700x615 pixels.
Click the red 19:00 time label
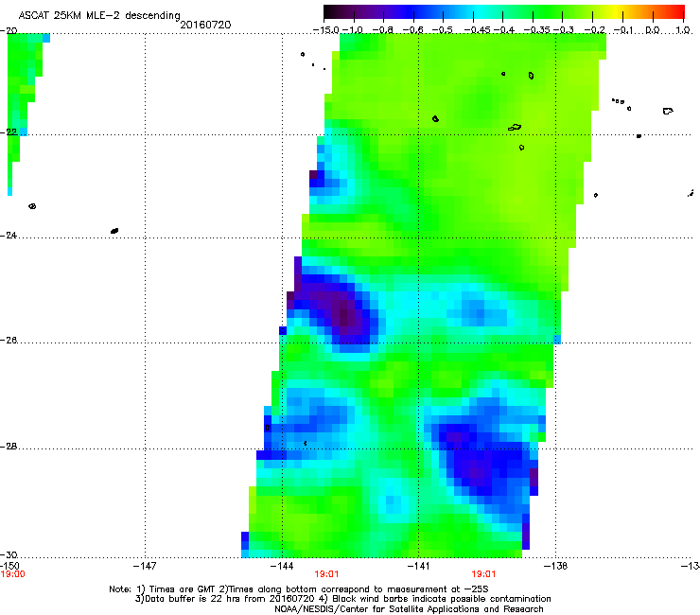(x=12, y=574)
